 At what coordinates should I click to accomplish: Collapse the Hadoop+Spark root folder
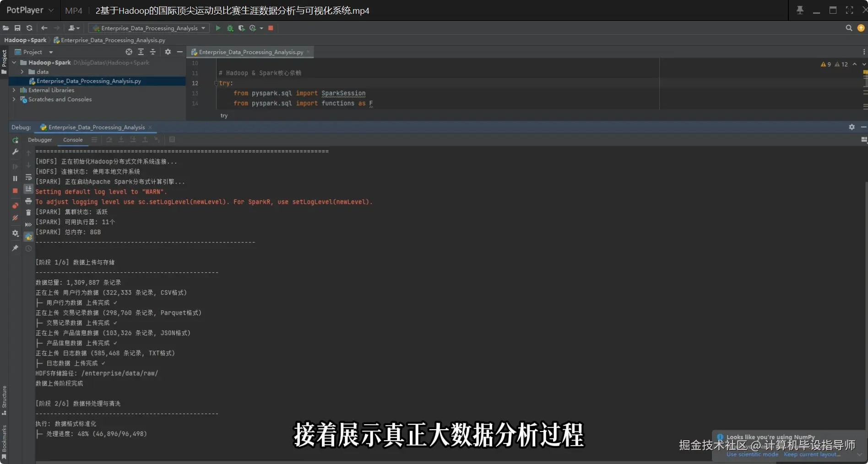tap(14, 62)
